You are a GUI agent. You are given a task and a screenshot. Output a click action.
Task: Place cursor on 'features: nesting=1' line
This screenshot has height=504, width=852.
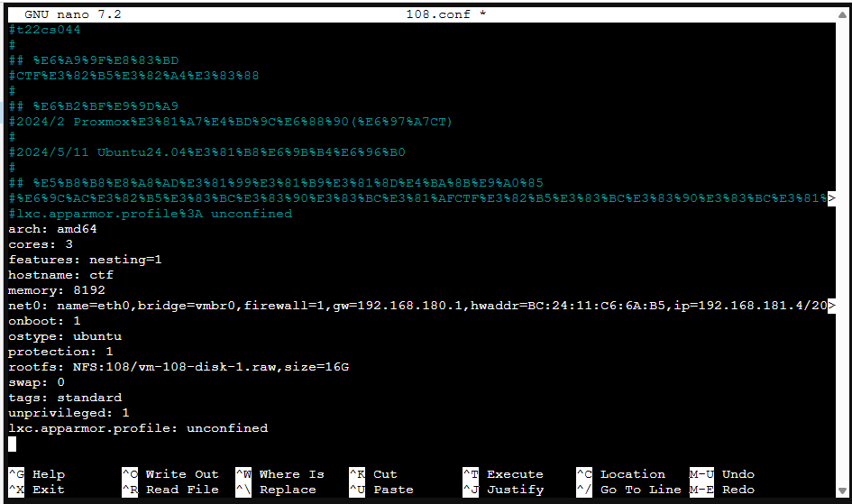click(86, 260)
